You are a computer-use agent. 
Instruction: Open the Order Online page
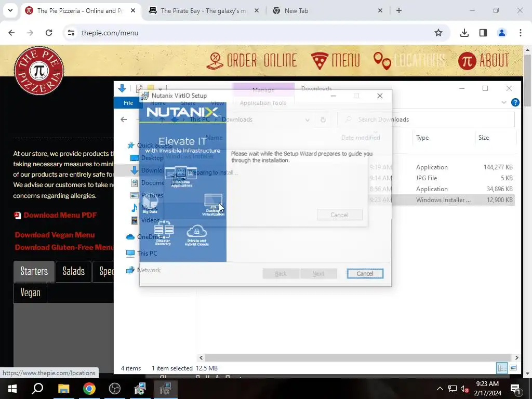[251, 61]
